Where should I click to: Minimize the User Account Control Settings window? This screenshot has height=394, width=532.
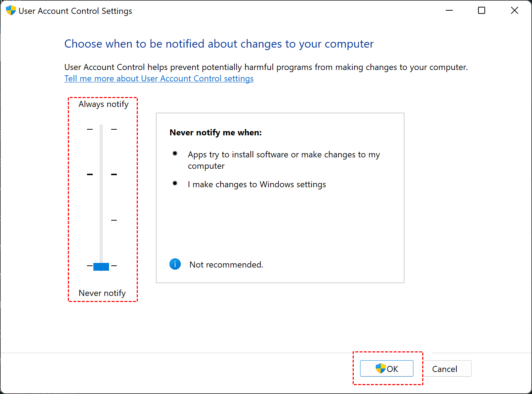click(x=449, y=11)
